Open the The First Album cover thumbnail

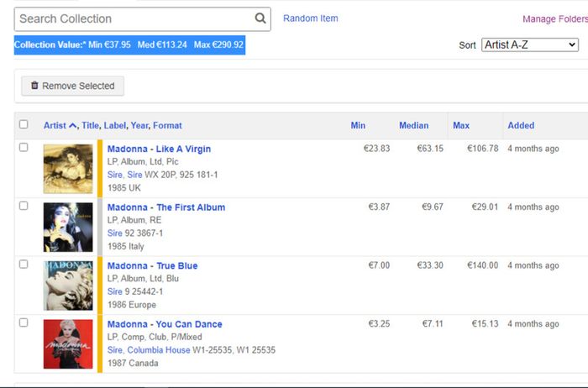(x=68, y=228)
